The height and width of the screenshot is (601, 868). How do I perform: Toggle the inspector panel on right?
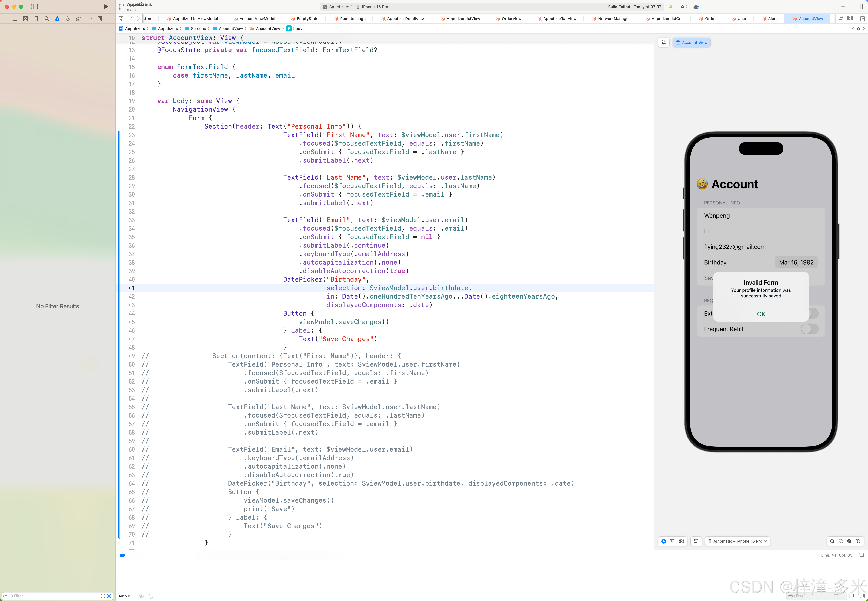(859, 6)
